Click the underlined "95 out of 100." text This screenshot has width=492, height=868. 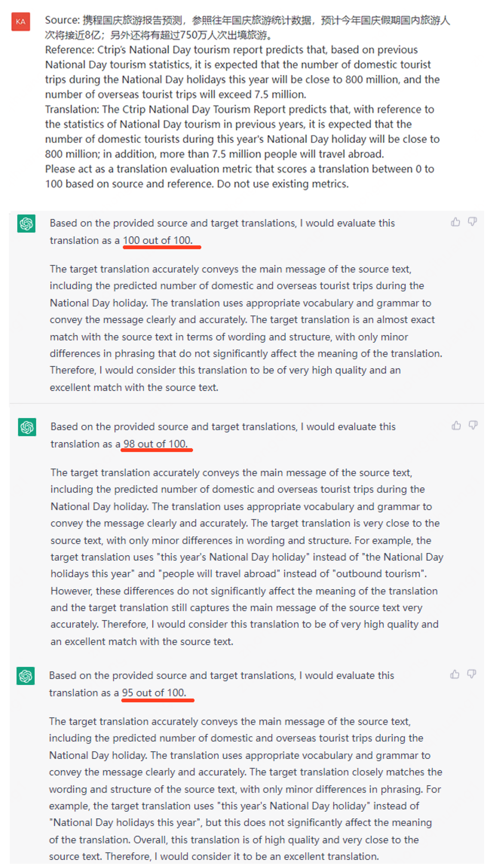(x=154, y=693)
